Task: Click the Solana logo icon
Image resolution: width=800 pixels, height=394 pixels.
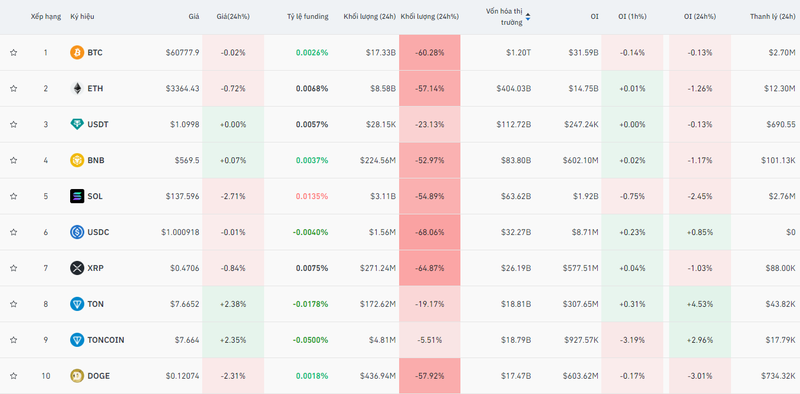Action: [x=77, y=196]
